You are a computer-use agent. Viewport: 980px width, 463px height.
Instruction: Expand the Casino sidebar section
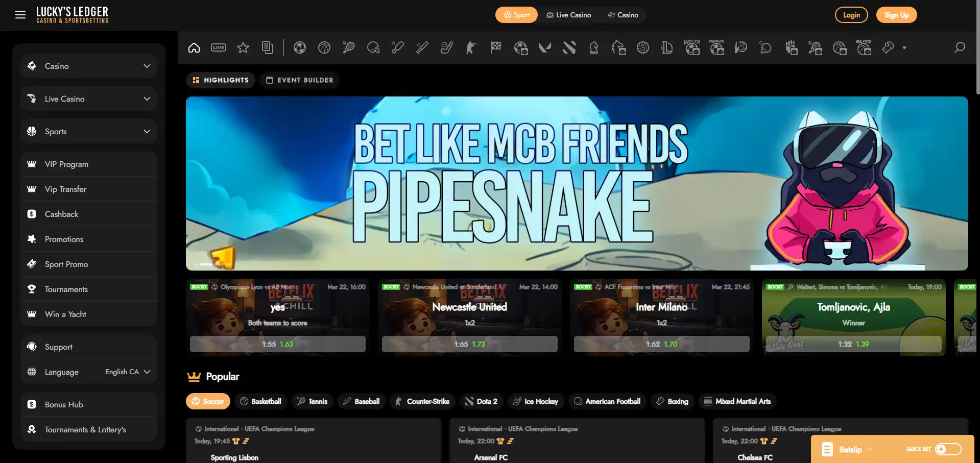coord(89,66)
